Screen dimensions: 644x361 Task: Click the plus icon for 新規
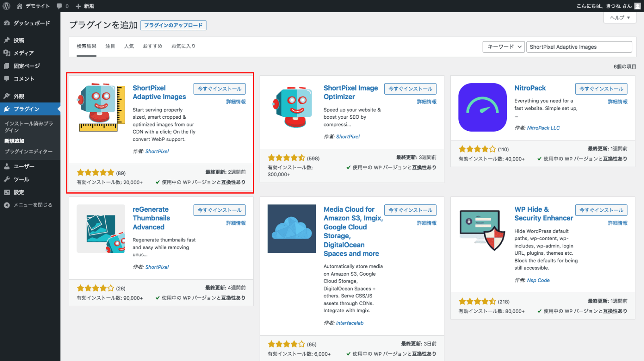pyautogui.click(x=78, y=6)
